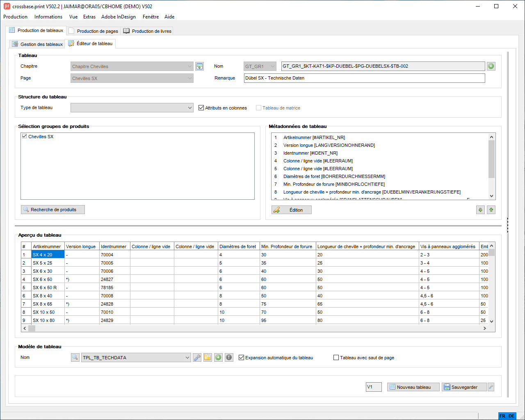Image resolution: width=525 pixels, height=420 pixels.
Task: Switch language to DE in status bar
Action: (511, 416)
